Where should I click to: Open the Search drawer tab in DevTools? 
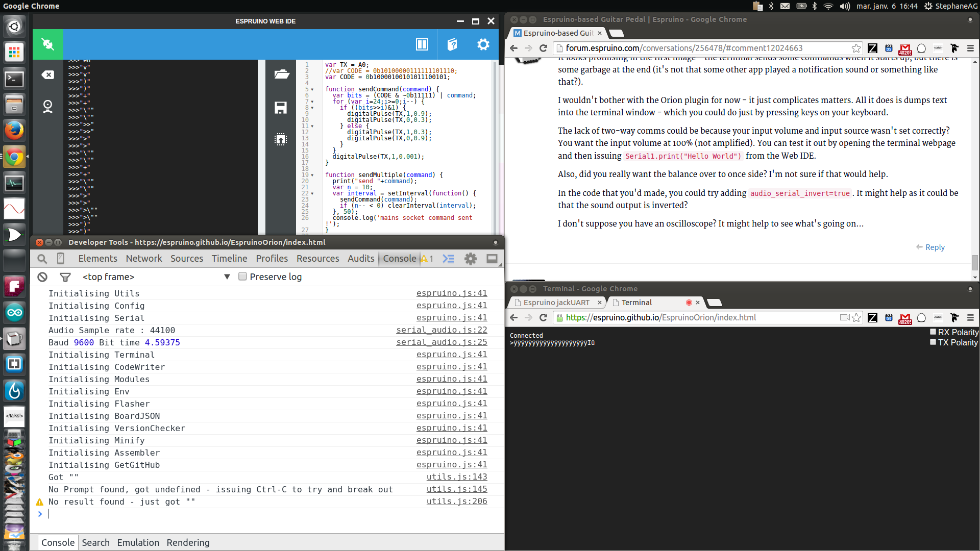pyautogui.click(x=95, y=543)
